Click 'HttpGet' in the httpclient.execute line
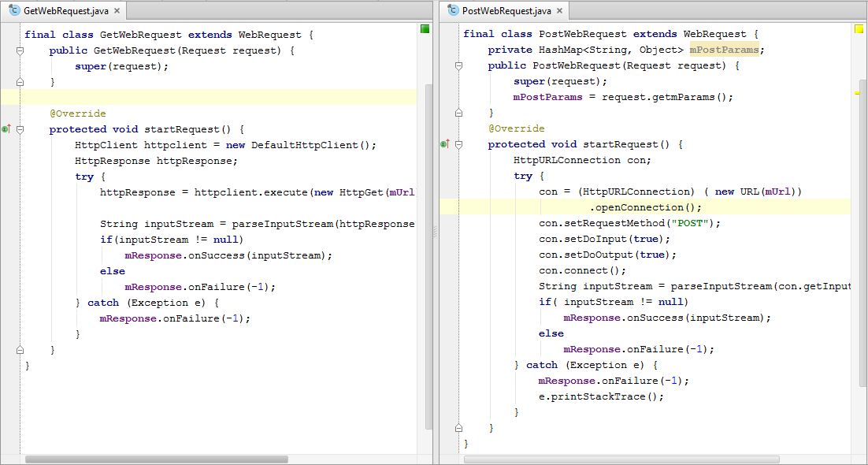This screenshot has height=465, width=868. tap(362, 192)
